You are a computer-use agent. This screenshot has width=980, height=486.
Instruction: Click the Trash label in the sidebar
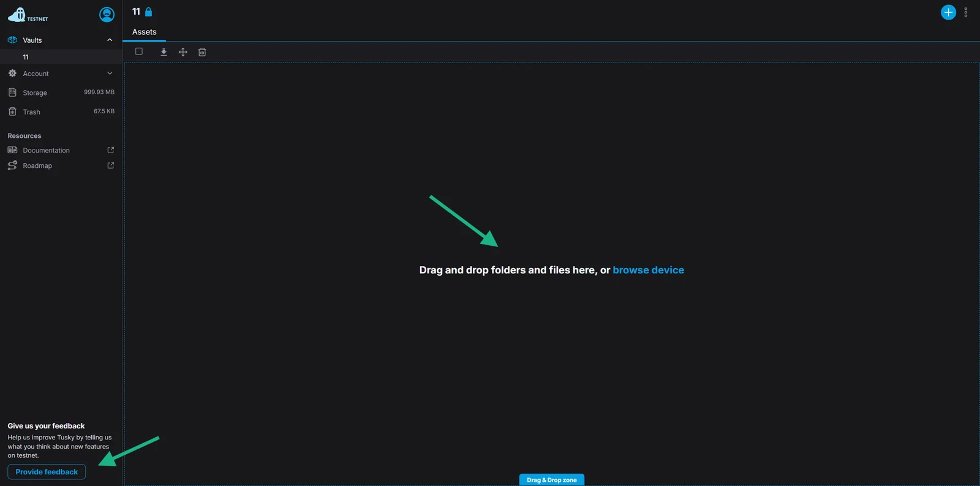pos(31,112)
